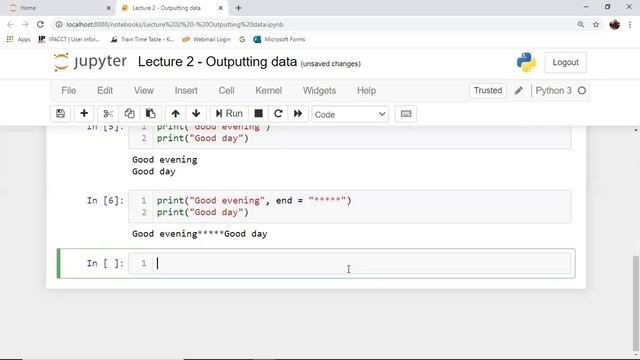Open a new browser tab
This screenshot has width=640, height=360.
click(238, 8)
